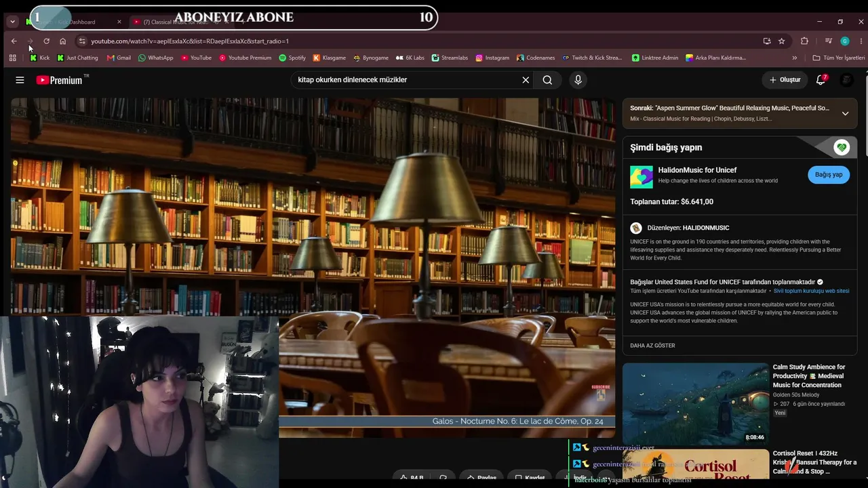Install app icon in address bar
This screenshot has width=868, height=488.
(x=767, y=41)
